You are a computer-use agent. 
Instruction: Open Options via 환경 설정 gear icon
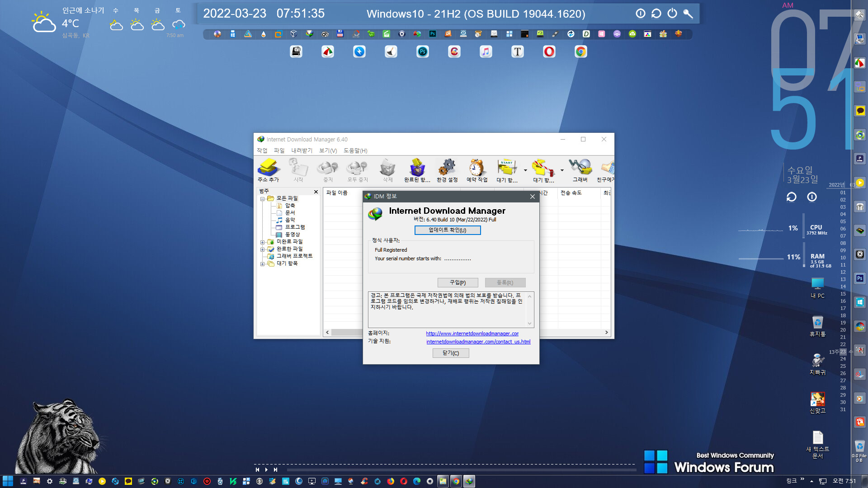pyautogui.click(x=447, y=170)
